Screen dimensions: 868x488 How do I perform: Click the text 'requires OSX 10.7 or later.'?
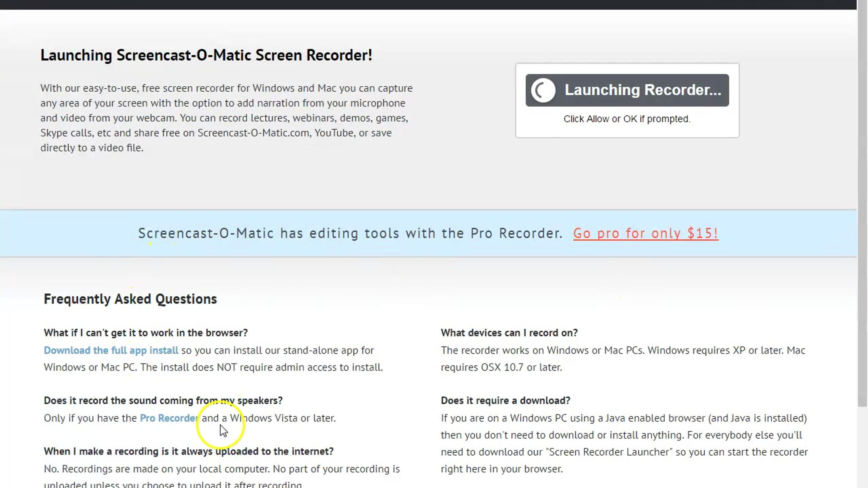pyautogui.click(x=501, y=367)
